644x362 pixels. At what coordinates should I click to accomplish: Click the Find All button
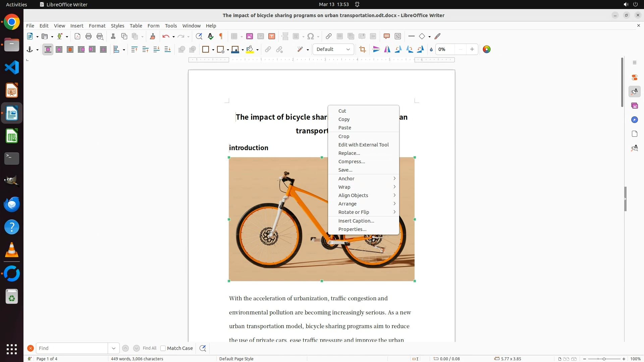(x=149, y=348)
